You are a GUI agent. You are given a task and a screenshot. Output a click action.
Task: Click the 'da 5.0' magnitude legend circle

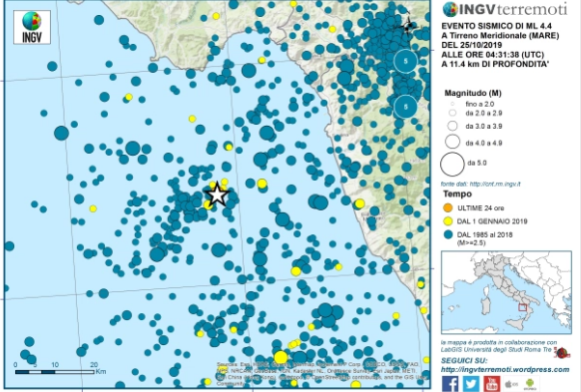tap(452, 164)
